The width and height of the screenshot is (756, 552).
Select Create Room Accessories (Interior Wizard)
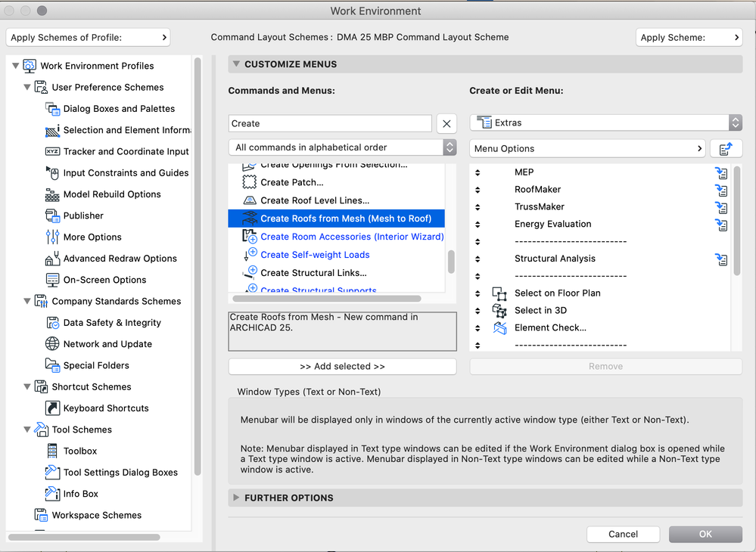coord(336,237)
